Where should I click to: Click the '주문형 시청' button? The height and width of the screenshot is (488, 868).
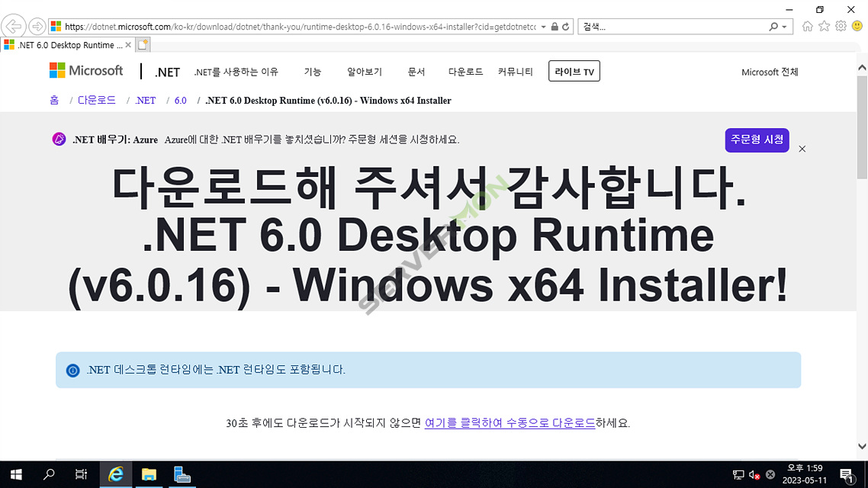coord(757,140)
